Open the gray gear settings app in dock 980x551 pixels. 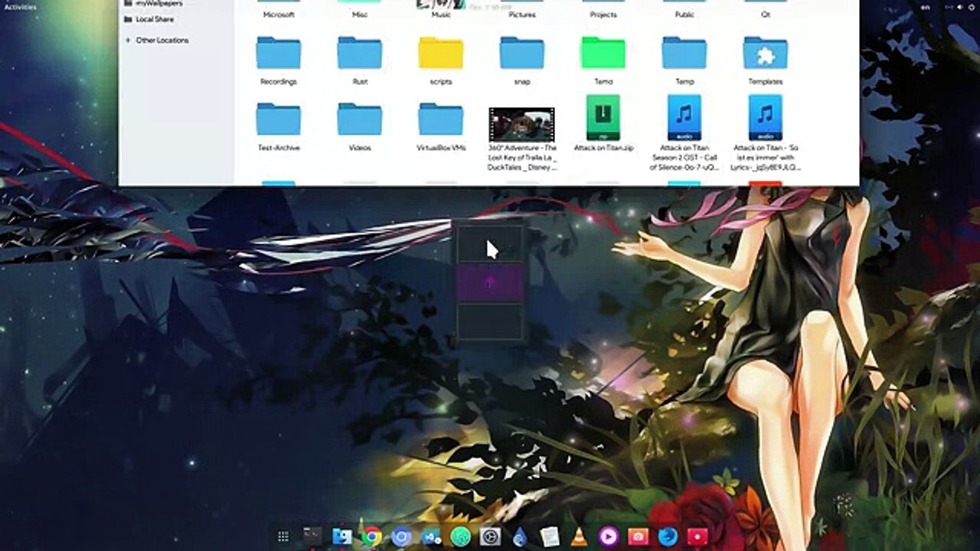coord(490,537)
